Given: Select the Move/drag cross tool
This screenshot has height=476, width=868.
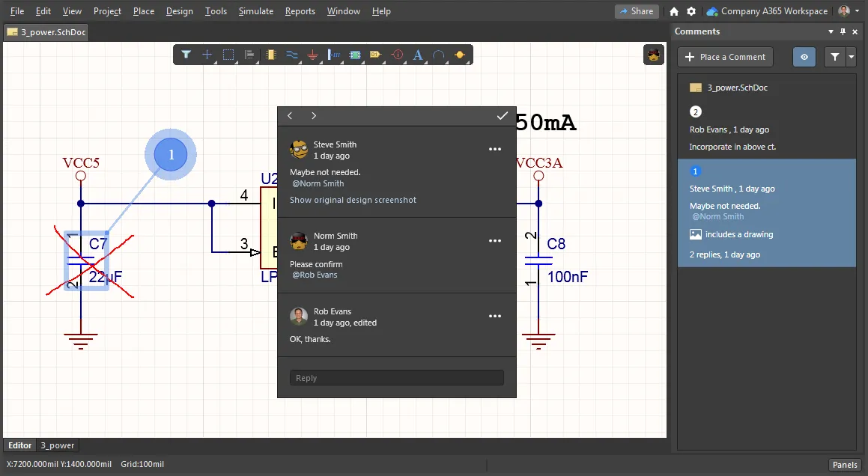Looking at the screenshot, I should point(207,55).
